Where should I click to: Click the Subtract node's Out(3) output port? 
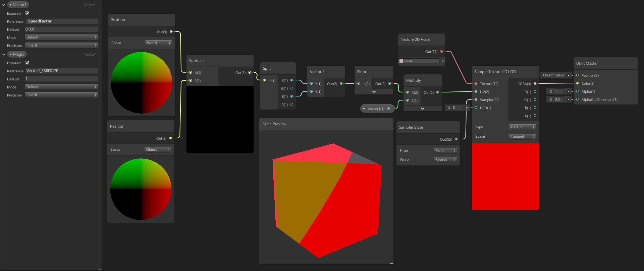250,72
